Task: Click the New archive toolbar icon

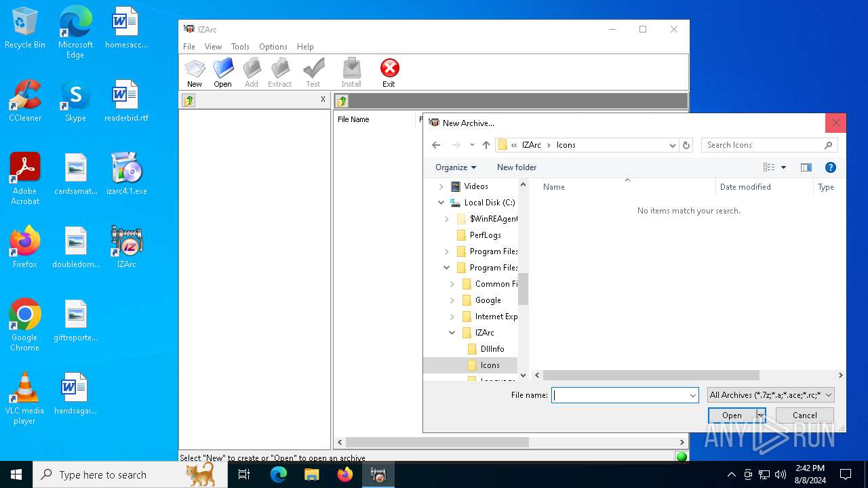Action: (195, 73)
